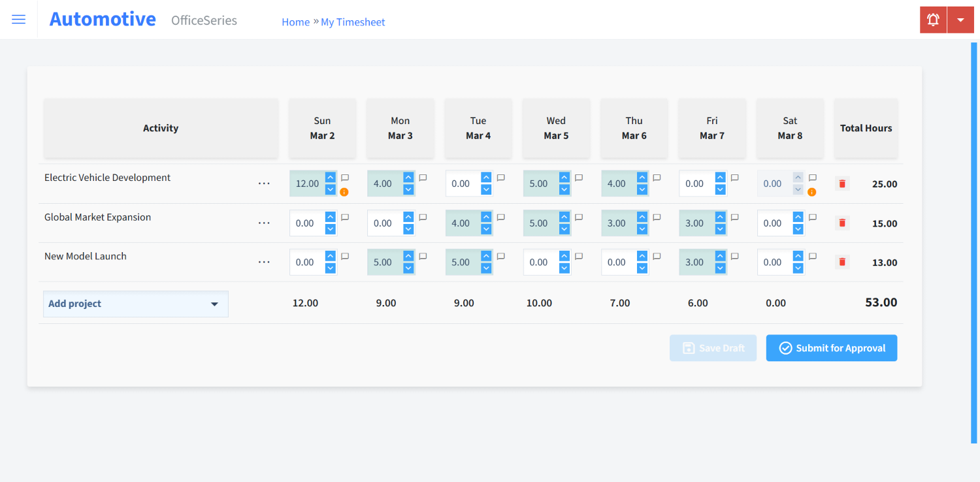View warning info on Saturday's Electric Vehicle entry
The image size is (980, 482).
click(x=812, y=191)
